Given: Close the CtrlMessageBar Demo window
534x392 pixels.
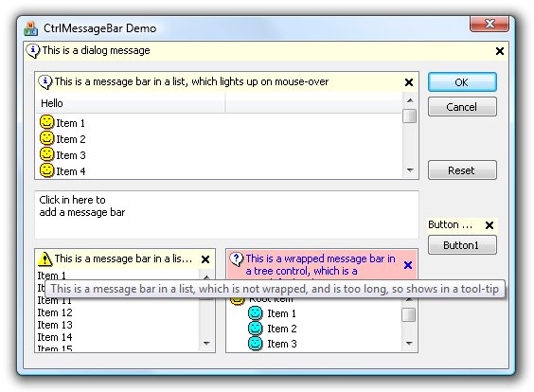Looking at the screenshot, I should [x=489, y=24].
